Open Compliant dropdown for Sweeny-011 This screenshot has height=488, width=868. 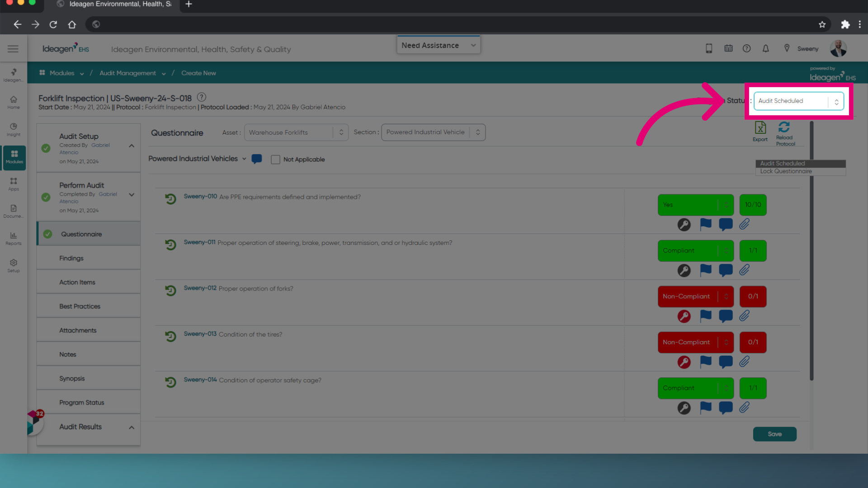[695, 251]
